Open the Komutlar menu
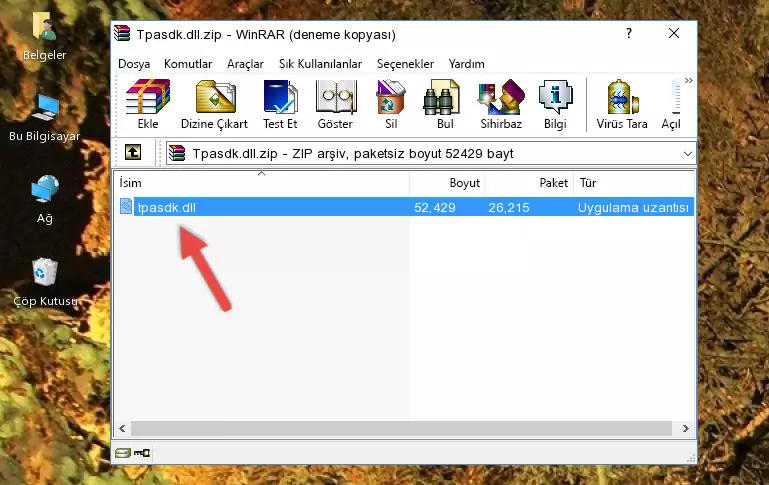Image resolution: width=769 pixels, height=485 pixels. 188,64
